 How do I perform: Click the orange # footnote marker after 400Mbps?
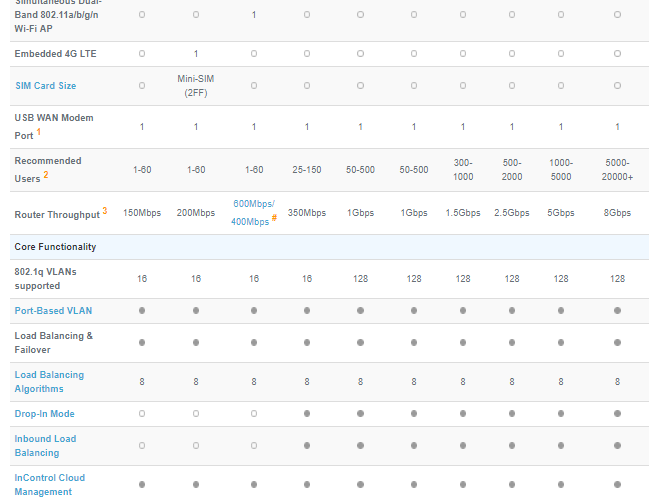(274, 218)
